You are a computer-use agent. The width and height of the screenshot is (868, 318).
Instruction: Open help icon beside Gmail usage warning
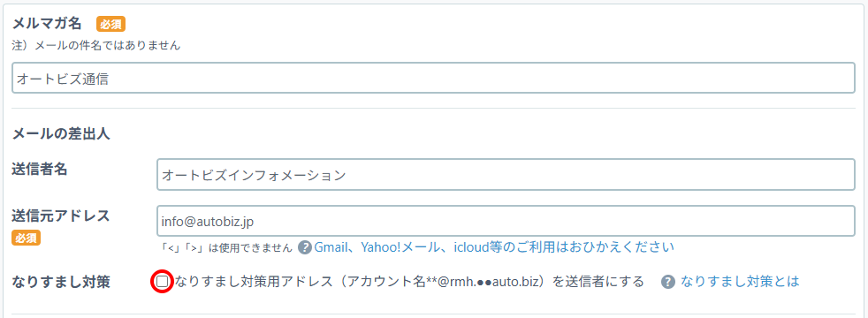click(x=304, y=247)
